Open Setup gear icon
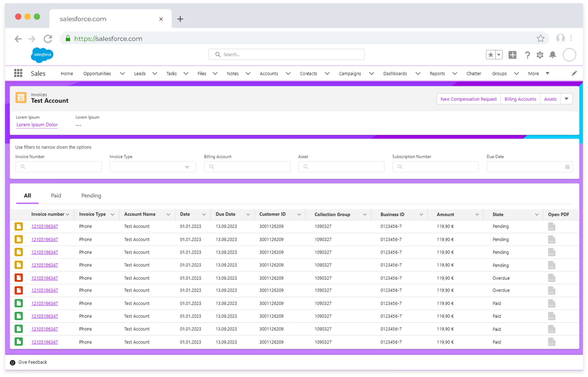 pyautogui.click(x=540, y=55)
